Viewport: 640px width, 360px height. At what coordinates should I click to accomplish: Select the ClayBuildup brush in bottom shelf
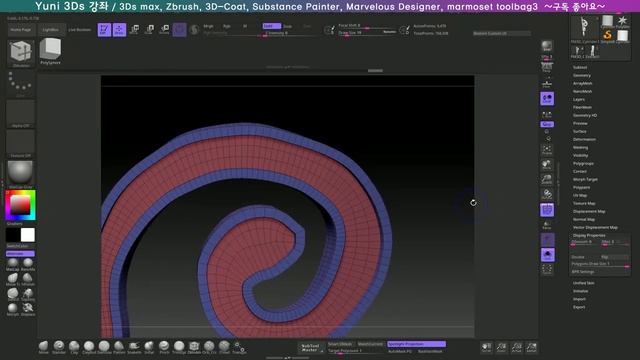89,347
